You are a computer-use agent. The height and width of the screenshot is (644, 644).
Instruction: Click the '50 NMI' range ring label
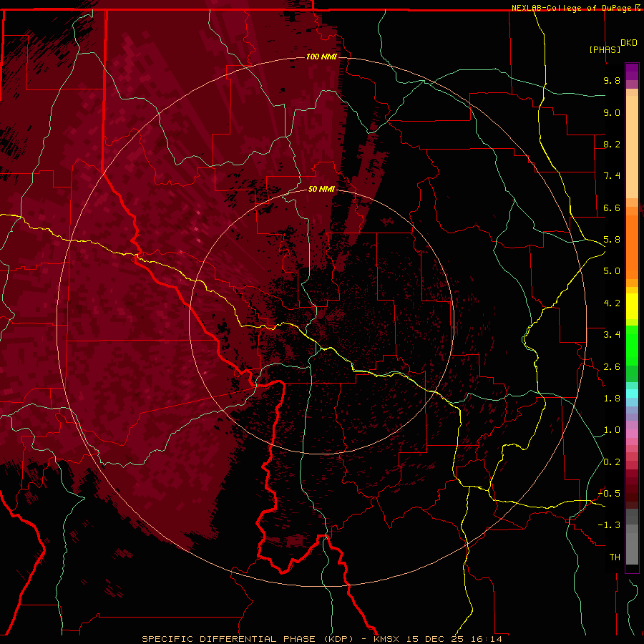(321, 189)
